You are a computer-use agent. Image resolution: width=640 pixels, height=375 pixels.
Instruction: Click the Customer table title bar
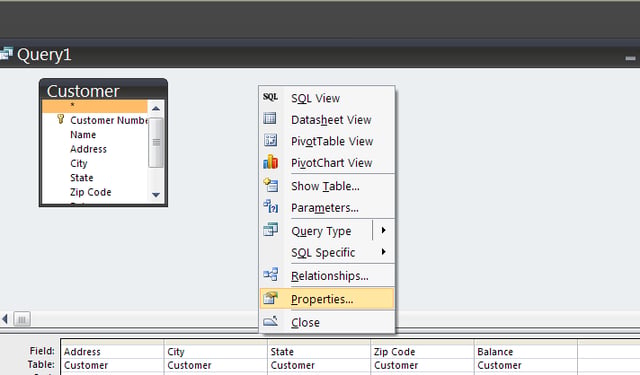point(103,90)
